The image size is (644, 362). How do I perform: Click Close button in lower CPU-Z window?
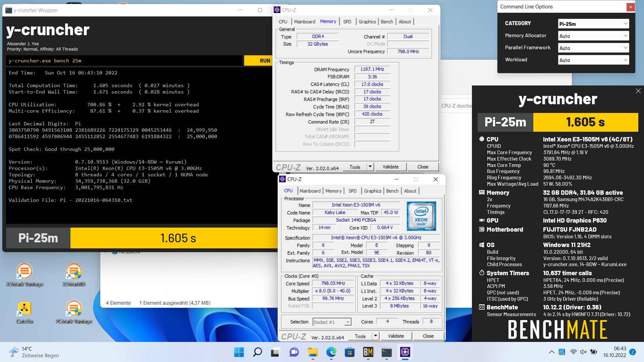point(428,336)
